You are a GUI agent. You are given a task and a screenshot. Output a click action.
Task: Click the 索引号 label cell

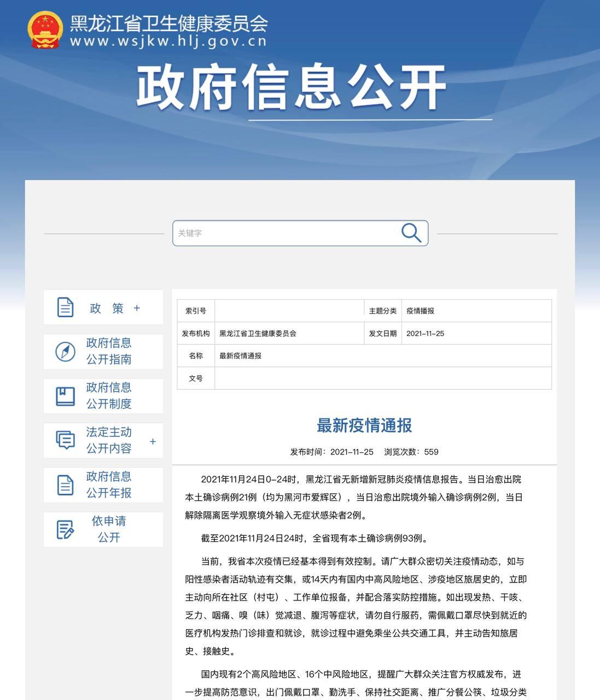[196, 311]
